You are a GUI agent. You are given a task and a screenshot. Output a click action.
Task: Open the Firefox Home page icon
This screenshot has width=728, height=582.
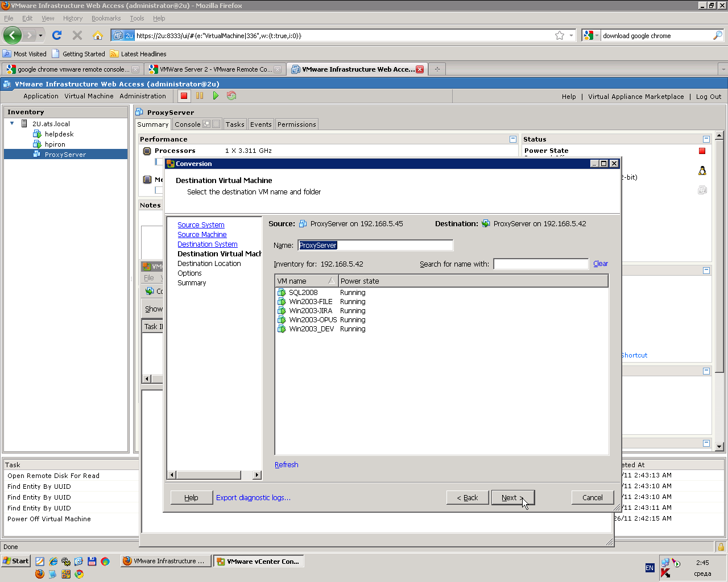pyautogui.click(x=98, y=35)
